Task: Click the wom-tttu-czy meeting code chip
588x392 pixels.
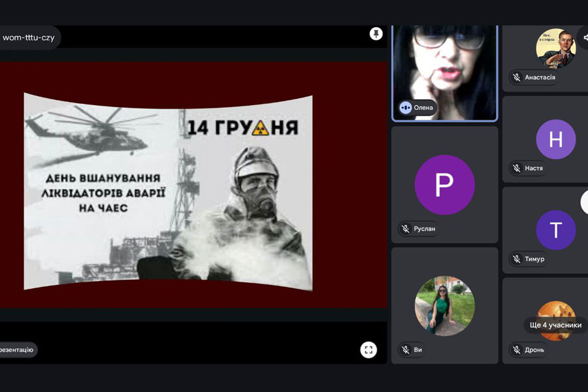Action: 29,37
